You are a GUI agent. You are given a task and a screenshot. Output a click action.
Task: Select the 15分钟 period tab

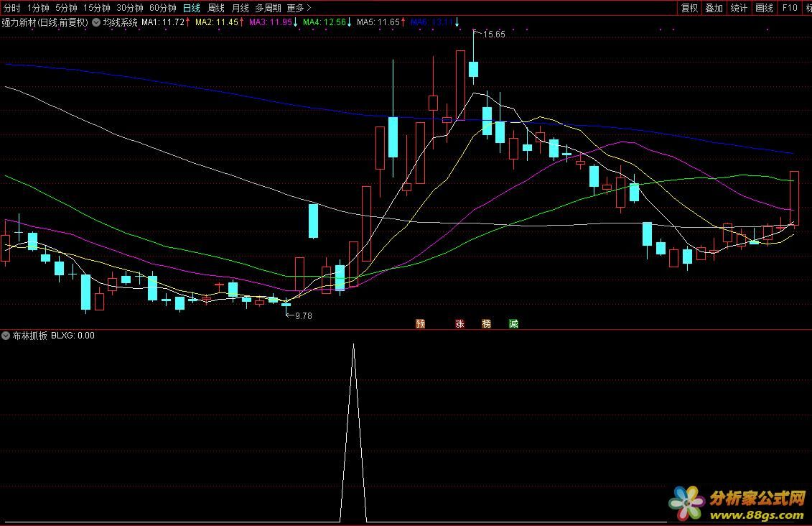pyautogui.click(x=97, y=8)
